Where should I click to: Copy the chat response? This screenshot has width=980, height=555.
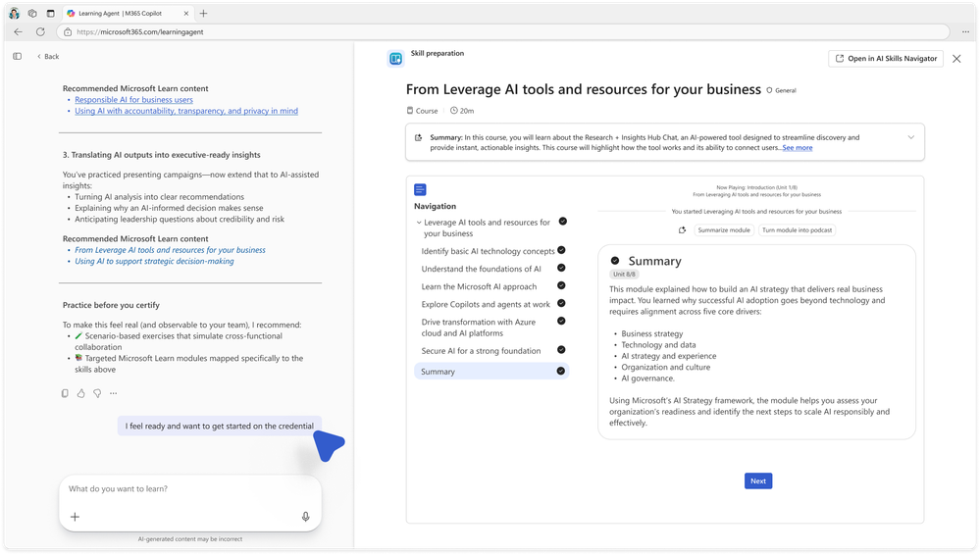click(x=65, y=393)
